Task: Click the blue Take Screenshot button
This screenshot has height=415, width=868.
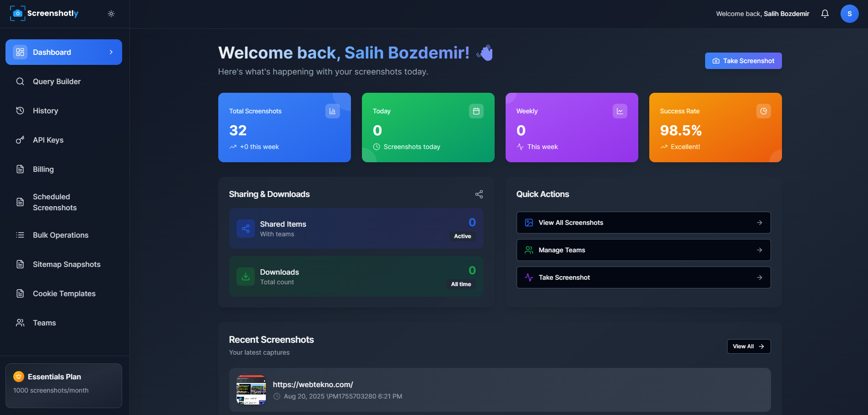Action: pyautogui.click(x=743, y=61)
